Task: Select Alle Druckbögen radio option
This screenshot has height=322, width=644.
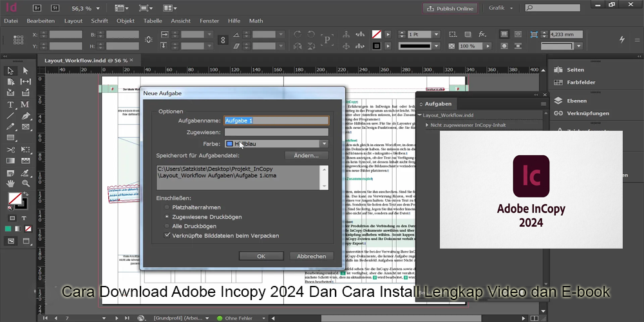Action: 167,226
